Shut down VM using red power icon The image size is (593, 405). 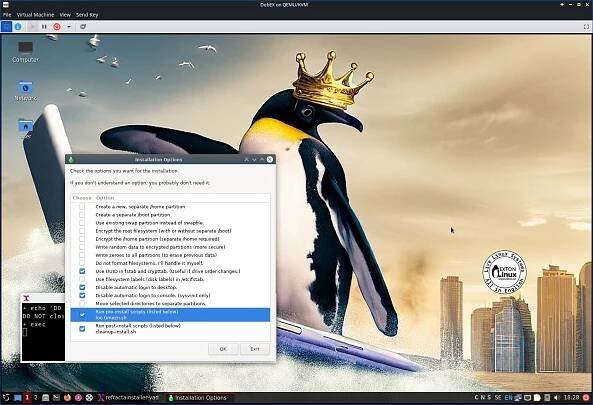click(x=57, y=26)
